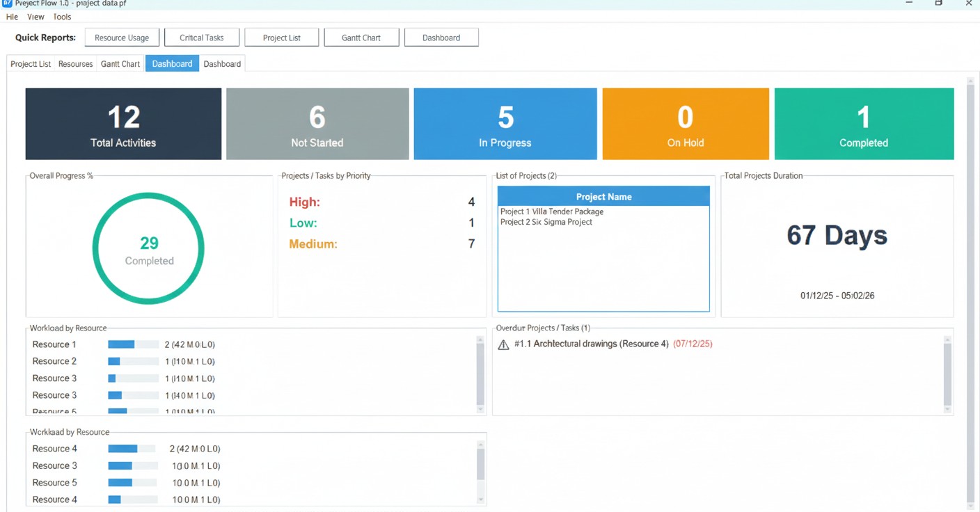The width and height of the screenshot is (980, 512).
Task: Open the View menu
Action: click(x=35, y=17)
